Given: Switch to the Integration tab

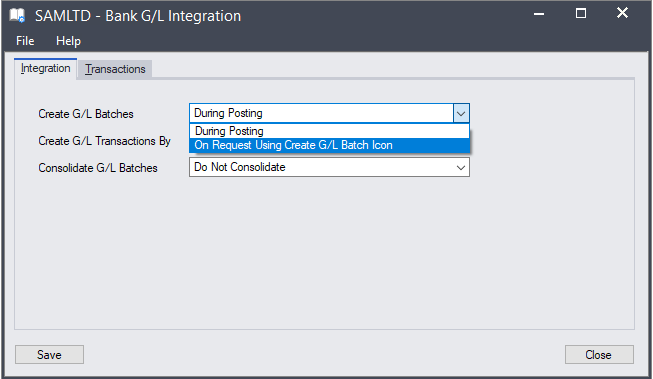Looking at the screenshot, I should (45, 68).
